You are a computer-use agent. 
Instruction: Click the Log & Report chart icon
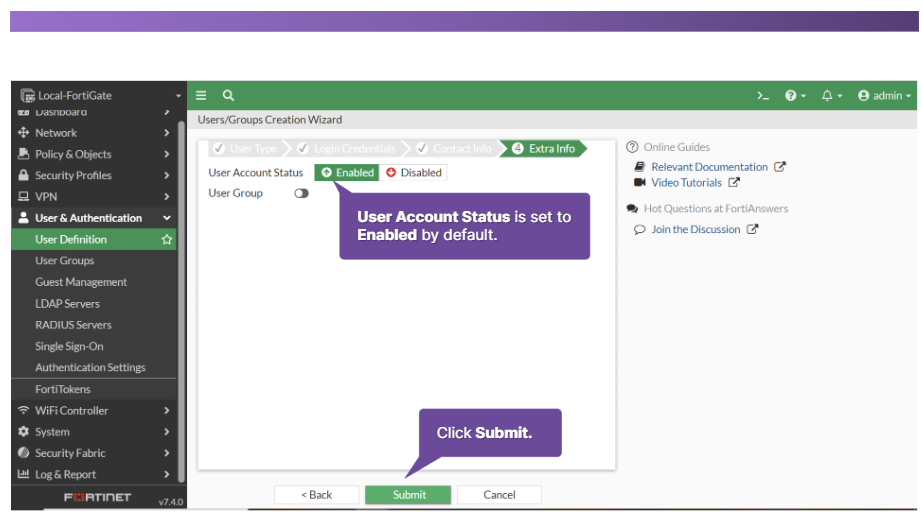click(x=24, y=474)
